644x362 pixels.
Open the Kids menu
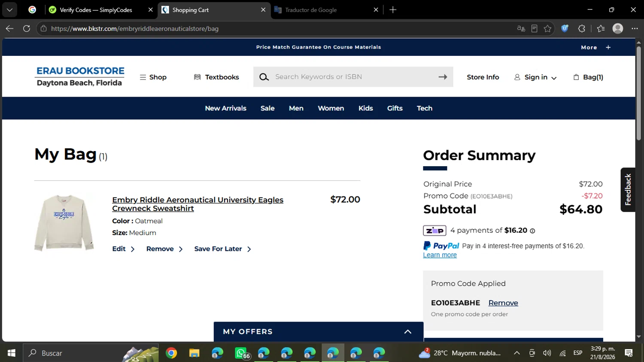[366, 108]
